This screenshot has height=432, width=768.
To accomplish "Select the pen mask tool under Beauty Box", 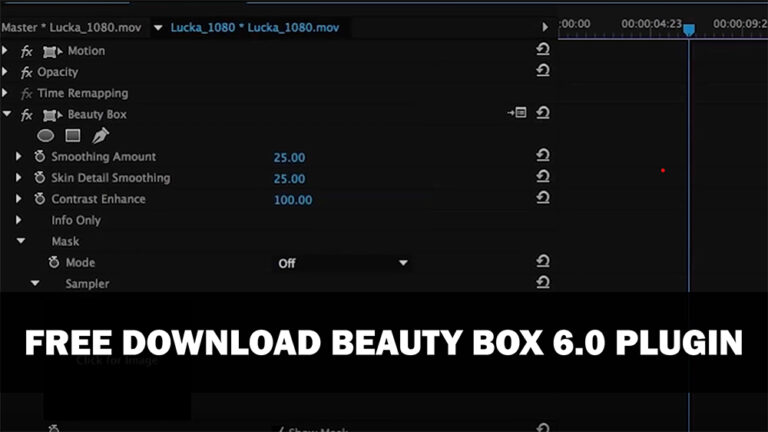I will (100, 135).
